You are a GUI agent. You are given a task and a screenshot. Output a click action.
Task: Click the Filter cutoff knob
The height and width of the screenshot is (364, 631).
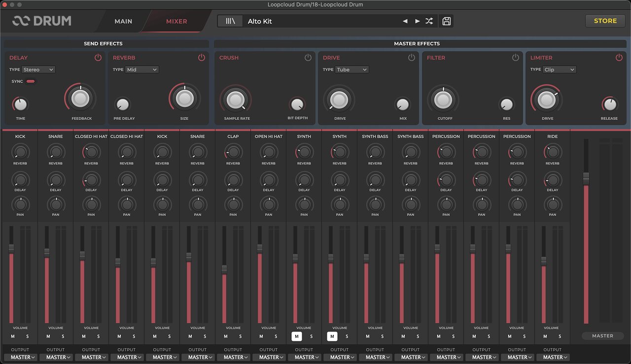point(443,100)
